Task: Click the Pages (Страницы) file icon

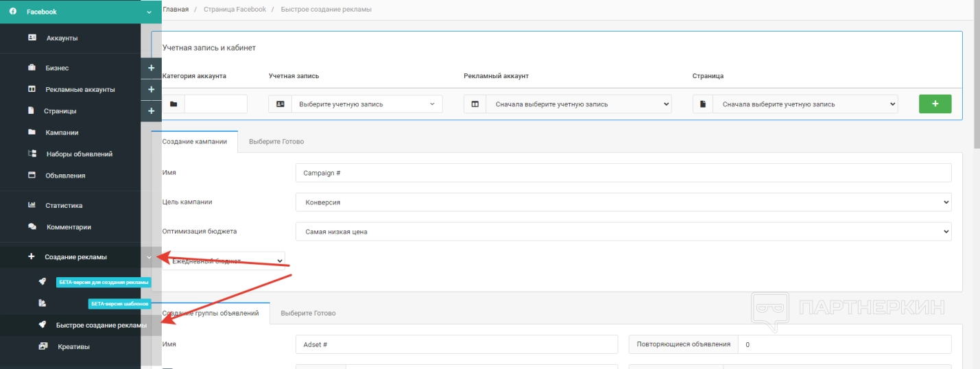Action: tap(31, 110)
